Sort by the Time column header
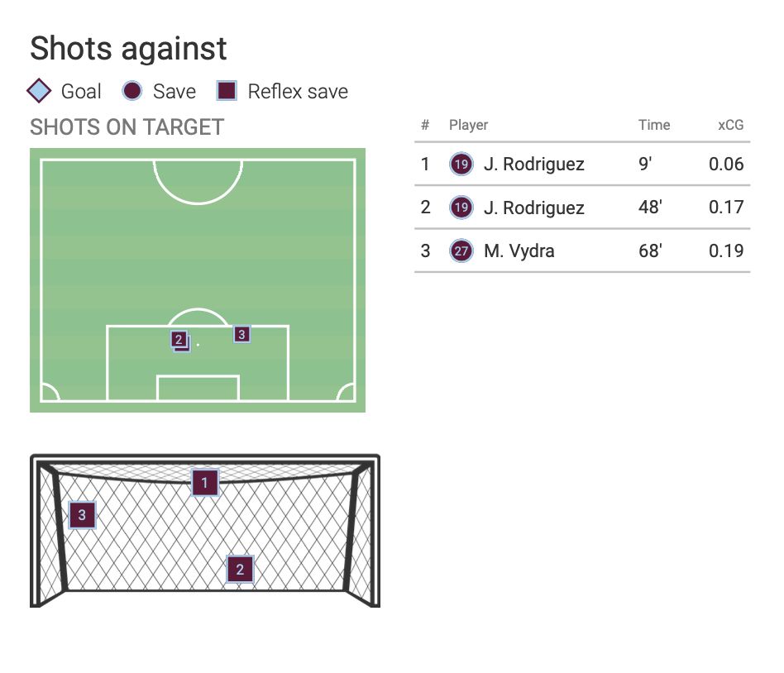784x673 pixels. click(653, 126)
